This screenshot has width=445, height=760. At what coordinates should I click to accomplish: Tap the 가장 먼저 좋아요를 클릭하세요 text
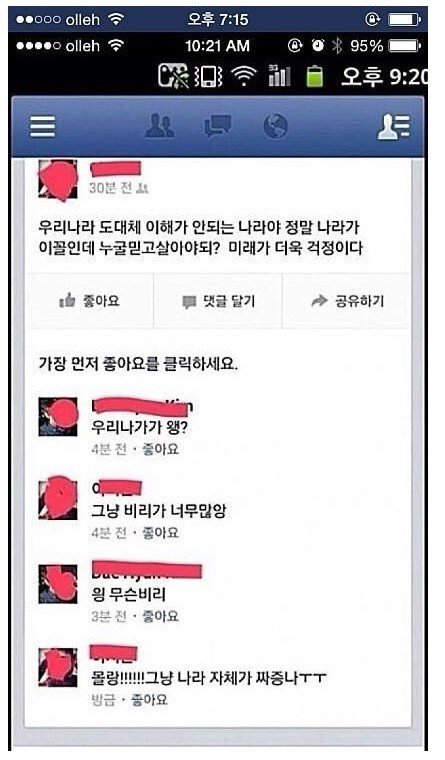(138, 364)
